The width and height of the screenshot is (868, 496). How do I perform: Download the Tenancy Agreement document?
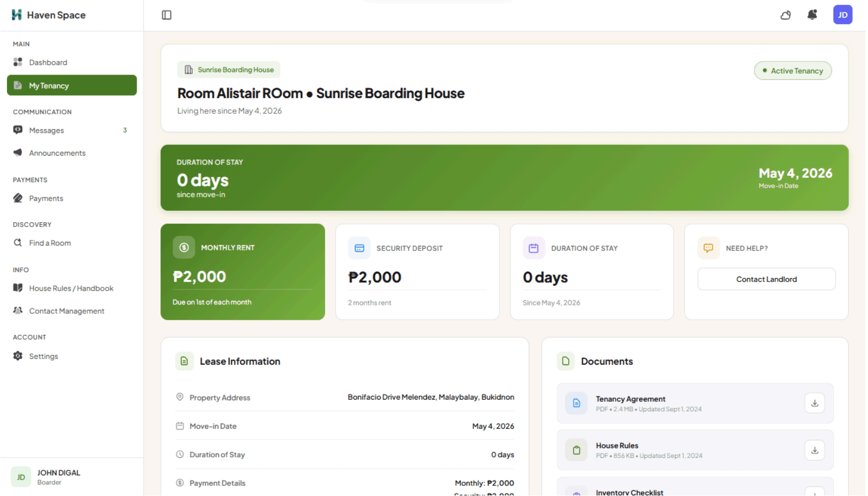coord(815,403)
